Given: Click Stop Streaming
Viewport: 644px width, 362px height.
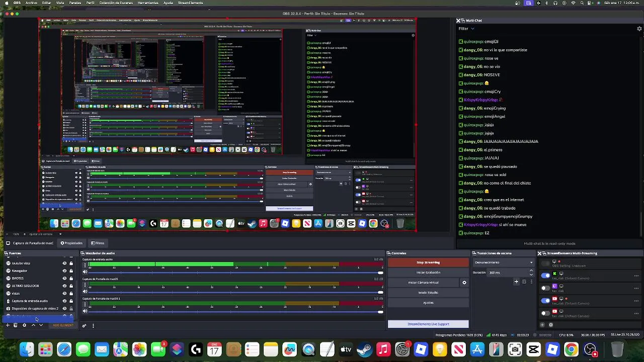Looking at the screenshot, I should [x=428, y=262].
